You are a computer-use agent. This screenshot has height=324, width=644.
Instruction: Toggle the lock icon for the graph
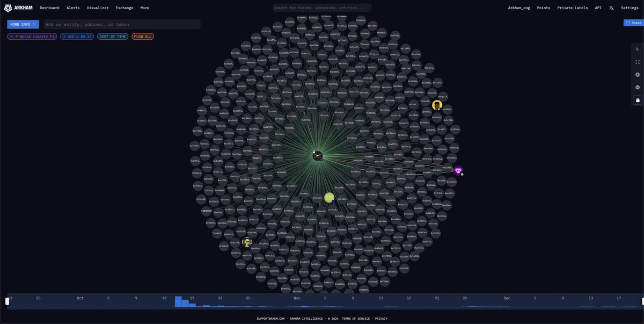[638, 100]
